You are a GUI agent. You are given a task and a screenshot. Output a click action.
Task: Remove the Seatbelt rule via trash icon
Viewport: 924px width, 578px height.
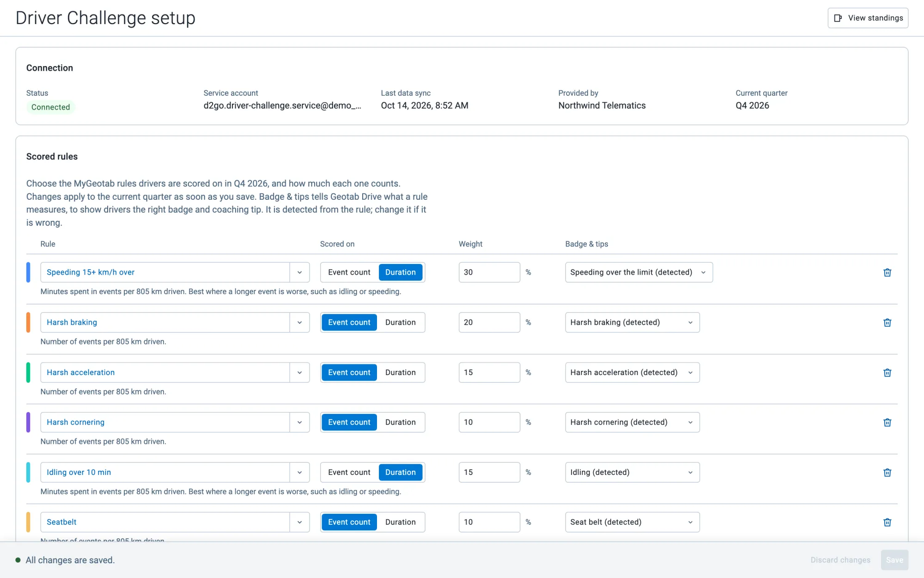(x=887, y=522)
